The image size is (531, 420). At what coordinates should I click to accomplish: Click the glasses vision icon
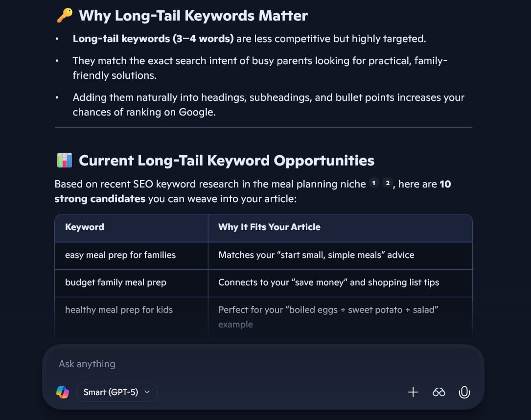click(x=439, y=392)
